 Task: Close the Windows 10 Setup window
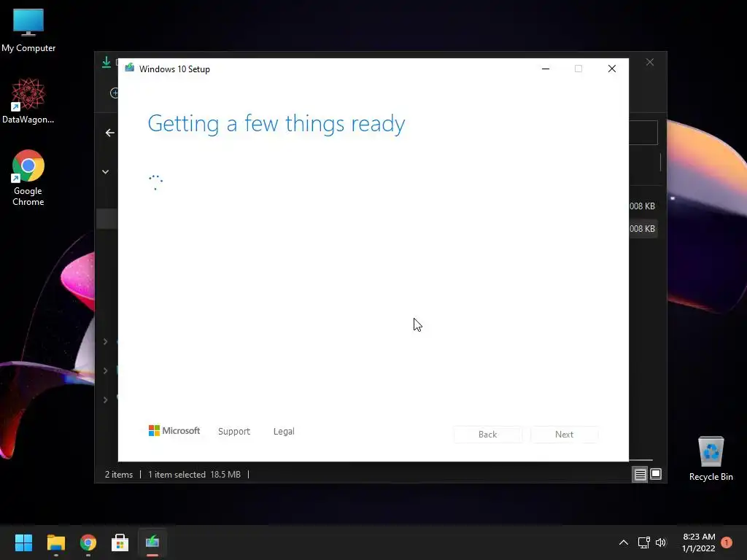tap(612, 69)
